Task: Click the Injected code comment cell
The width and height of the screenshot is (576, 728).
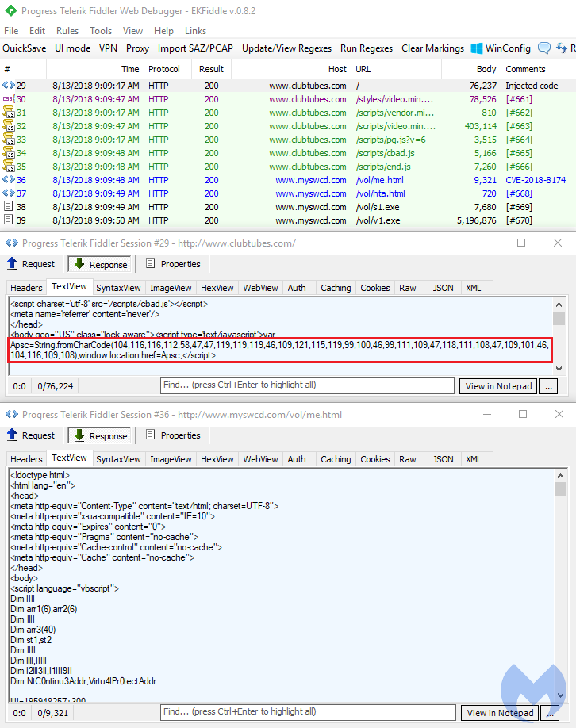Action: (x=532, y=86)
